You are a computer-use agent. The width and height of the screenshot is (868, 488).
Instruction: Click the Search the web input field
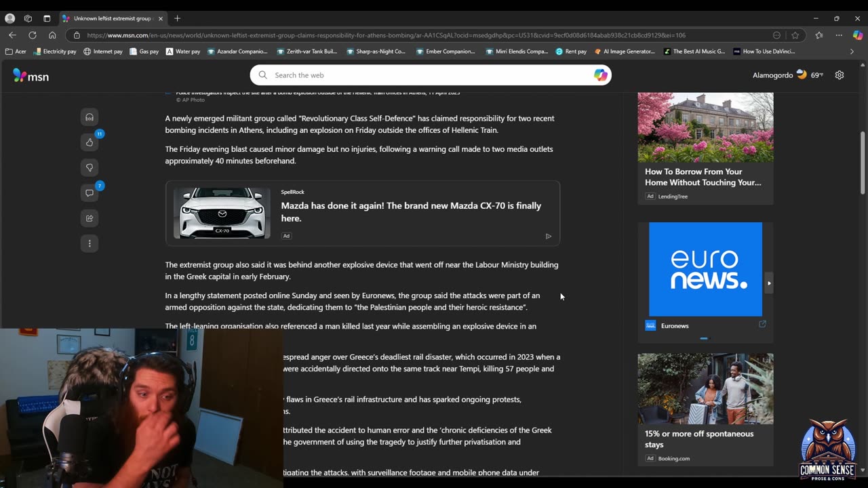coord(430,75)
